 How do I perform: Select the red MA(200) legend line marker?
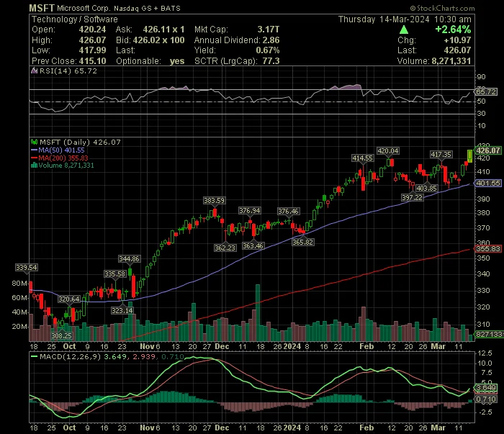click(x=34, y=158)
